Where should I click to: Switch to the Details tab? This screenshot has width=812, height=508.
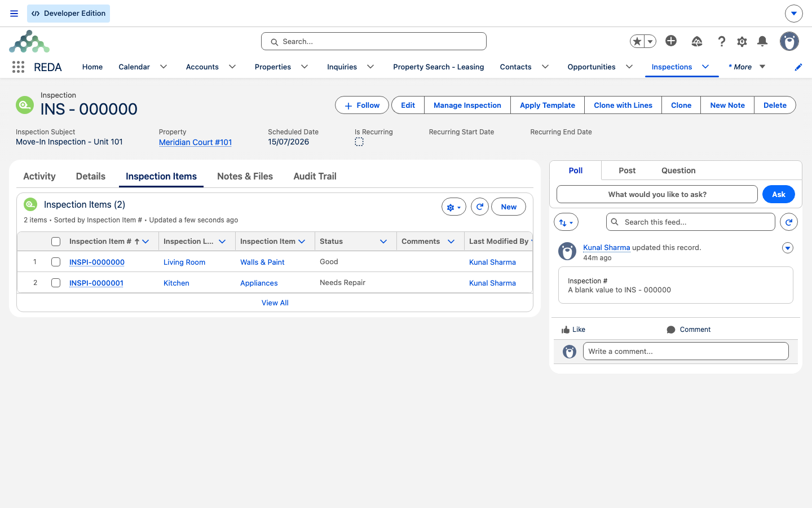point(91,176)
